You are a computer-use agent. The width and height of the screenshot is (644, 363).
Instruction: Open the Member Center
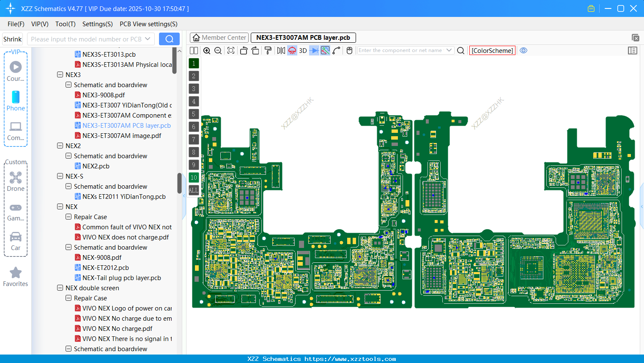coord(219,37)
